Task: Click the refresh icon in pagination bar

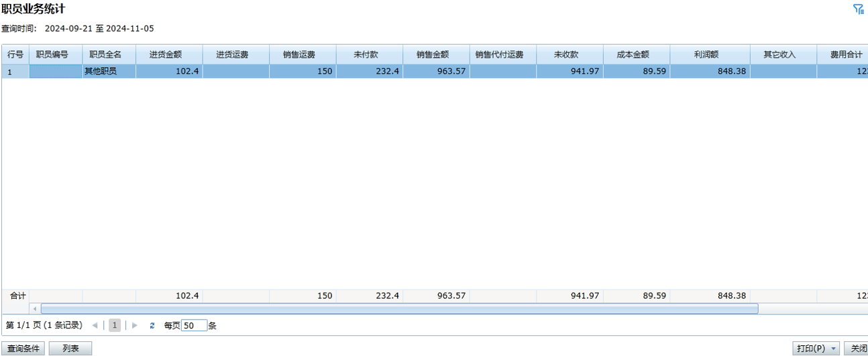Action: pos(152,326)
